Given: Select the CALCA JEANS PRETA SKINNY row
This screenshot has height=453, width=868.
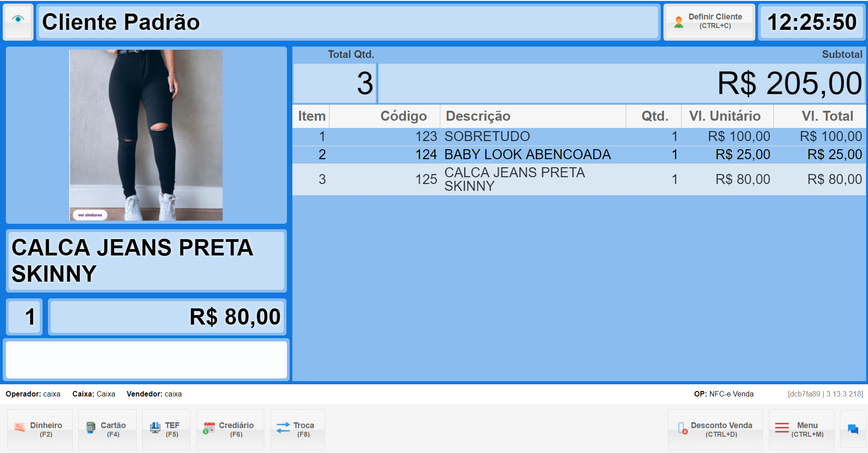Looking at the screenshot, I should point(579,179).
